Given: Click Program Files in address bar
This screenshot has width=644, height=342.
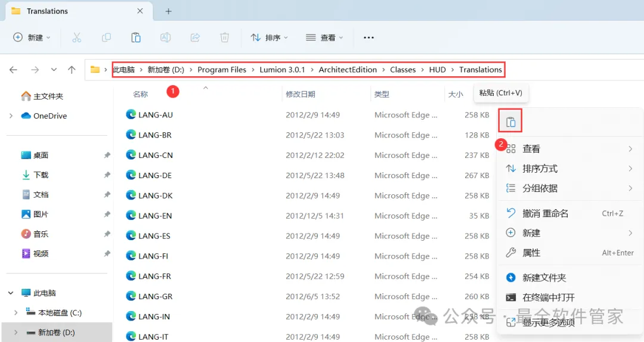Looking at the screenshot, I should point(222,70).
